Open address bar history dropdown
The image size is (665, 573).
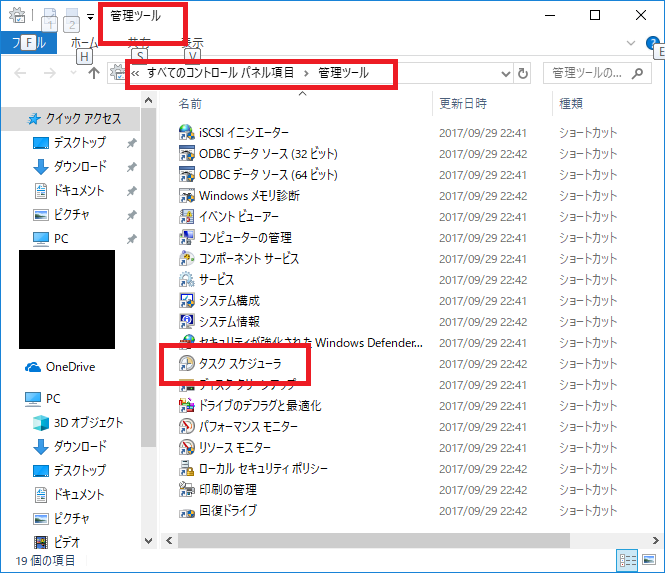point(506,74)
